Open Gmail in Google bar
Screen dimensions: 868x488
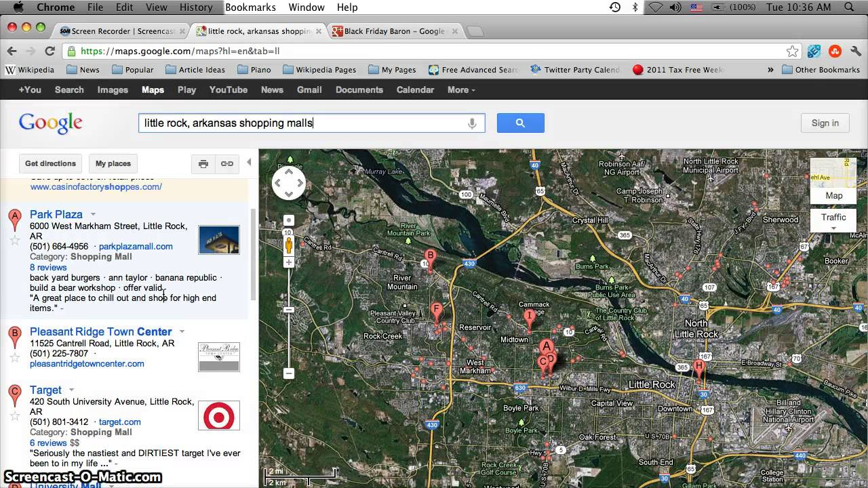tap(309, 89)
